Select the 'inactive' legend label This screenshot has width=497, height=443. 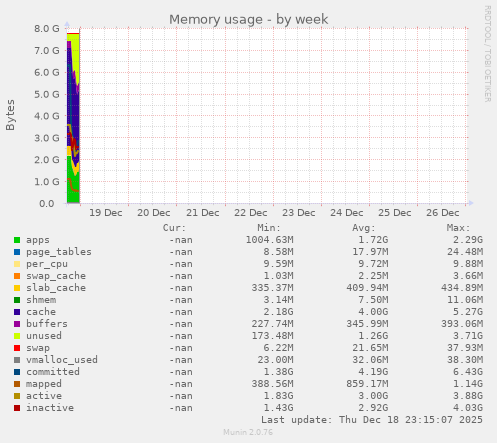50,408
